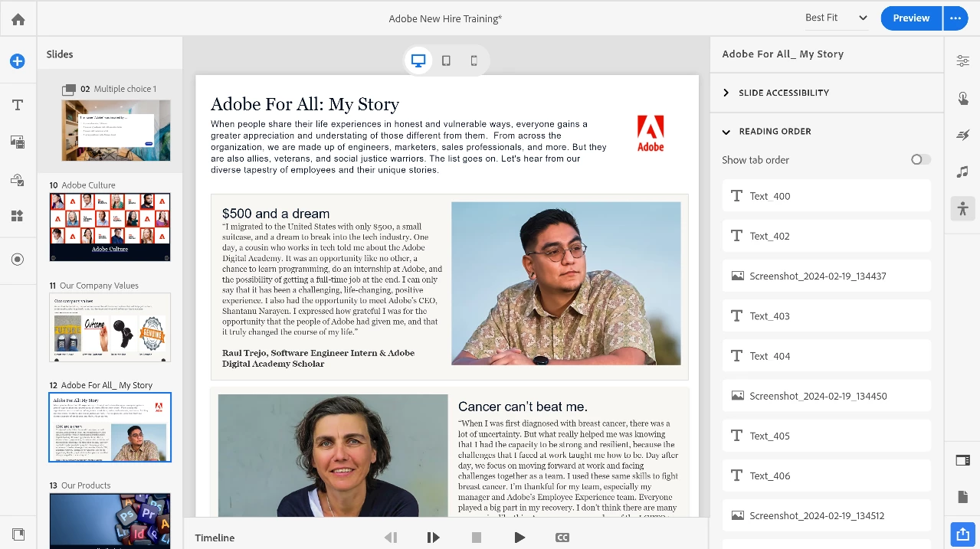This screenshot has width=980, height=549.
Task: Click the Raul Trejo attribution text
Action: pyautogui.click(x=318, y=358)
